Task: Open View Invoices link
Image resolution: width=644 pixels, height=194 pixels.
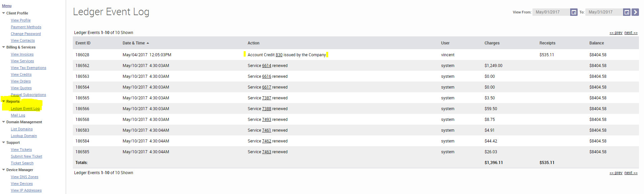Action: tap(22, 54)
